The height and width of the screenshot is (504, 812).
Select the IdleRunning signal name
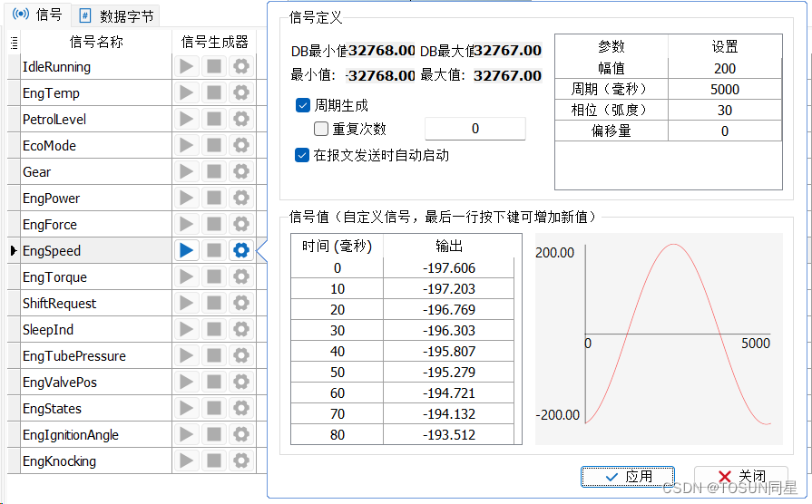pos(56,67)
